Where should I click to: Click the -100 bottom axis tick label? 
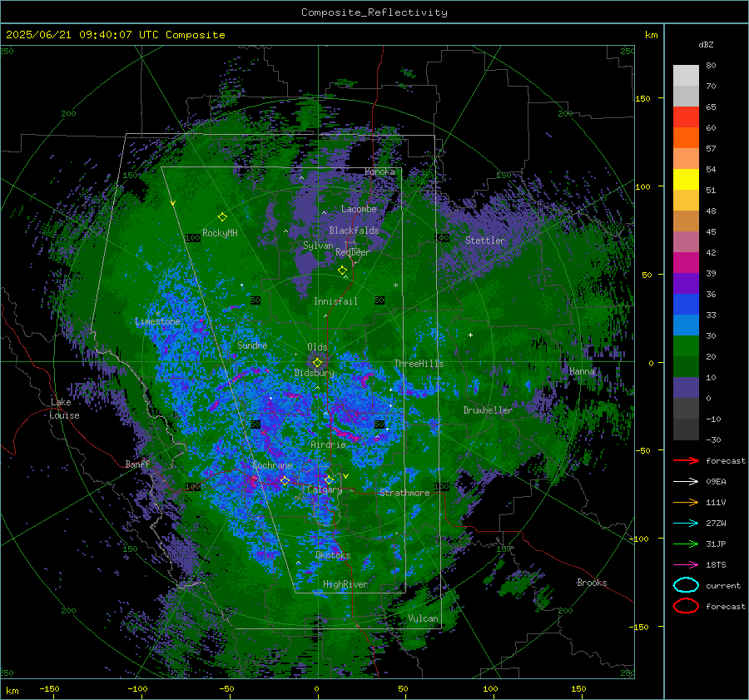(137, 688)
